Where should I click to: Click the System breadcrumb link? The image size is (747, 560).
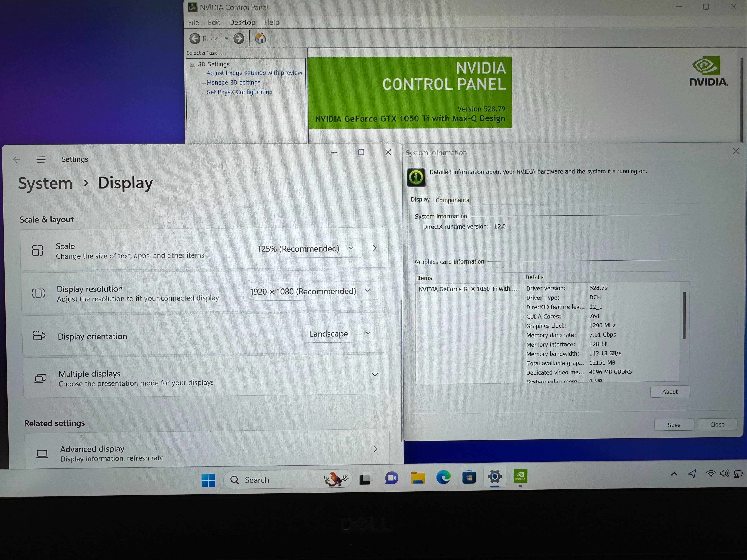pos(45,184)
